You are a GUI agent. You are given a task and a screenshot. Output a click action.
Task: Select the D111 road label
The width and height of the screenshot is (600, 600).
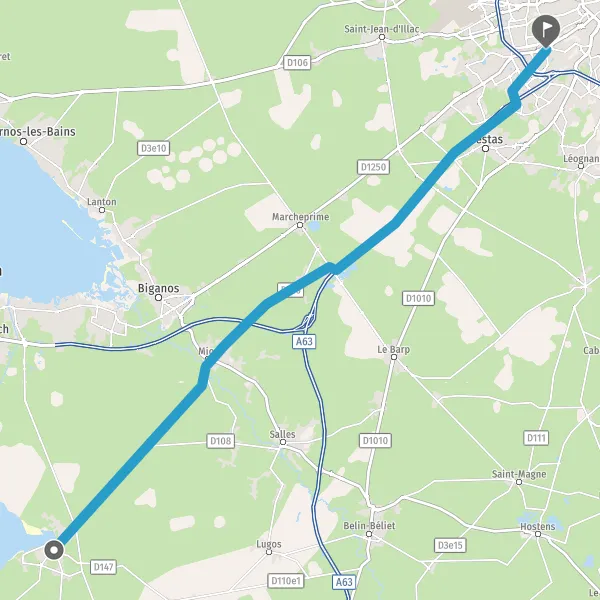coord(536,438)
